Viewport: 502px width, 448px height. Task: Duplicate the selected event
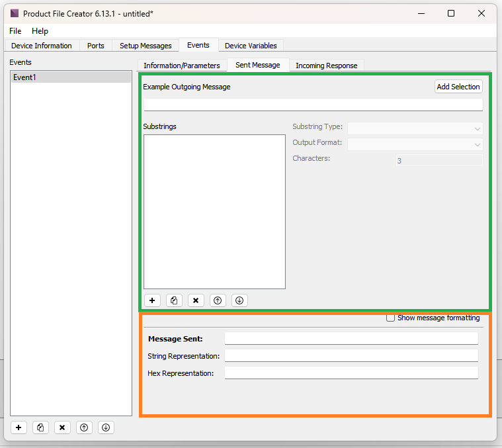(40, 427)
